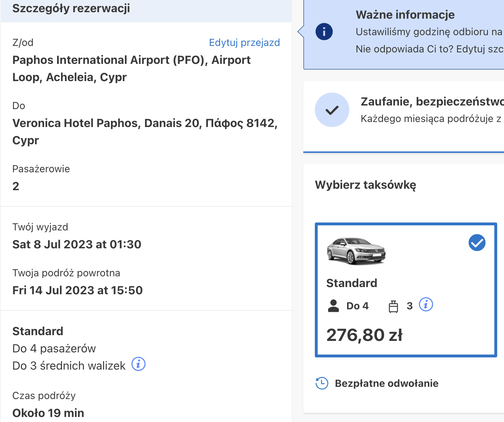Click info icon in Standard taxi card

point(426,305)
